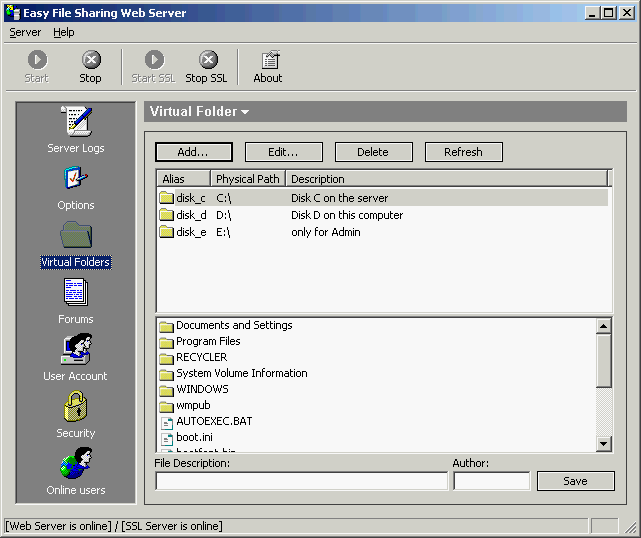Click the Add... button

pos(194,152)
